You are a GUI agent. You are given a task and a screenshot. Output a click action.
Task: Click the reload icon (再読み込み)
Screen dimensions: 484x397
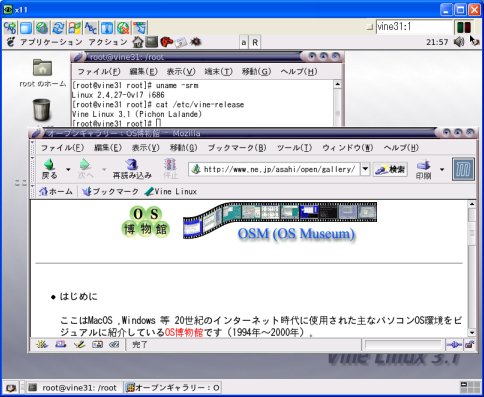[132, 168]
